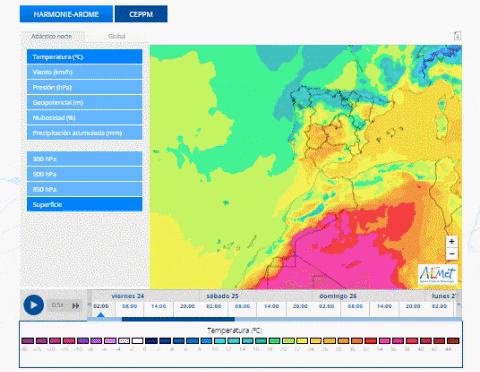Viewport: 480px width, 372px height.
Task: Jump to domingo 26 at 02:00
Action: [x=326, y=306]
